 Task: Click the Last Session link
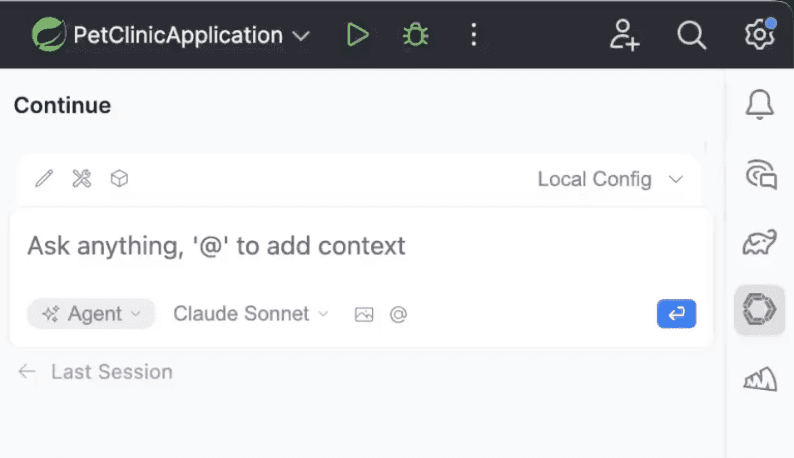click(x=110, y=372)
